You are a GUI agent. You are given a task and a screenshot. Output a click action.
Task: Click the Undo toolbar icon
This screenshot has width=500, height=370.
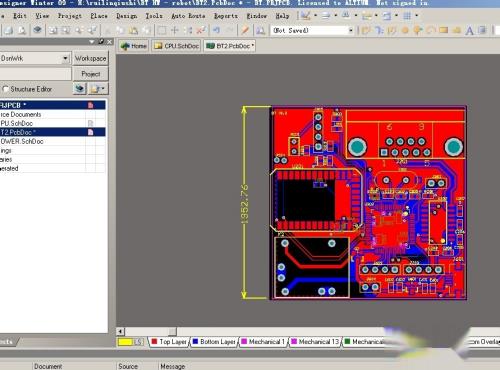[x=216, y=30]
